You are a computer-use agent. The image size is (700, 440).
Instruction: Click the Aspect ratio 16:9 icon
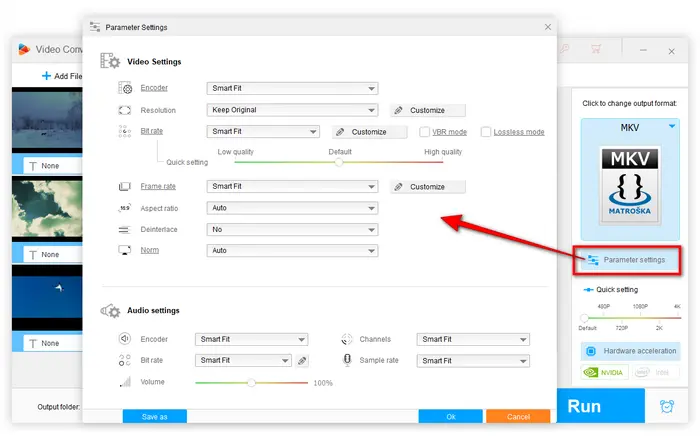[125, 208]
